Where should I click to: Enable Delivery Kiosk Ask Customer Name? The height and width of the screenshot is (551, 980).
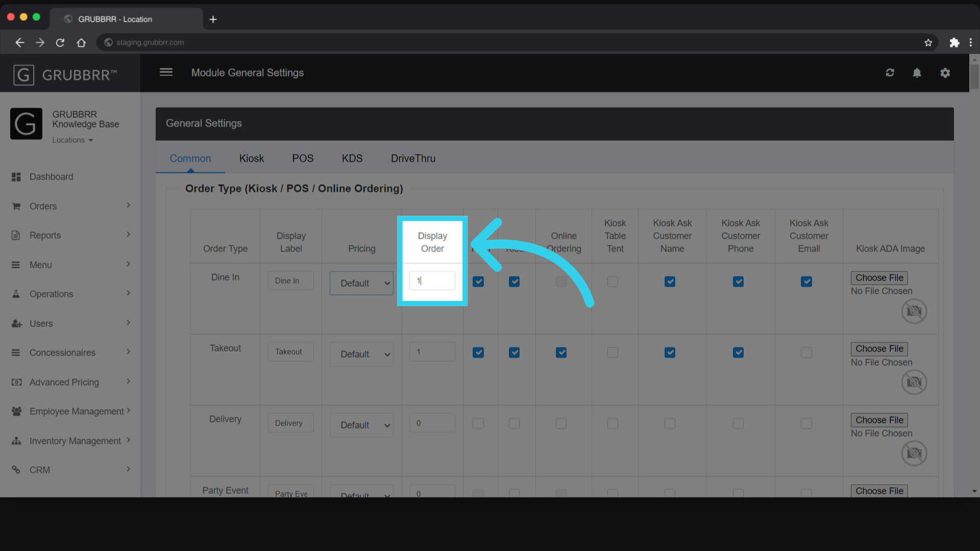[x=670, y=423]
